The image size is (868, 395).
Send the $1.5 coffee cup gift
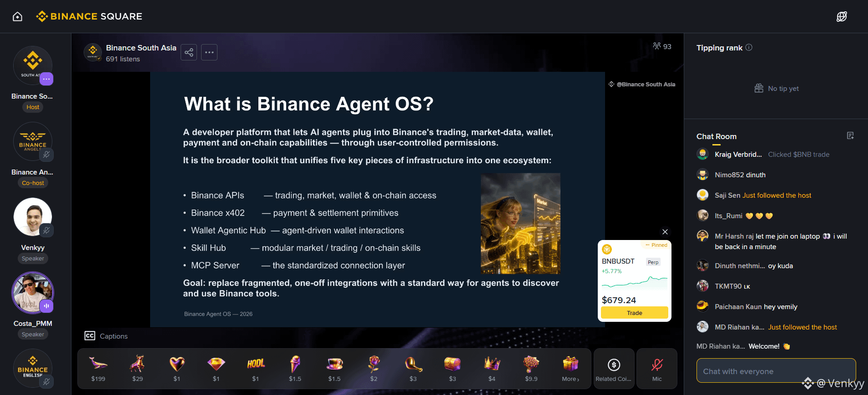[334, 369]
